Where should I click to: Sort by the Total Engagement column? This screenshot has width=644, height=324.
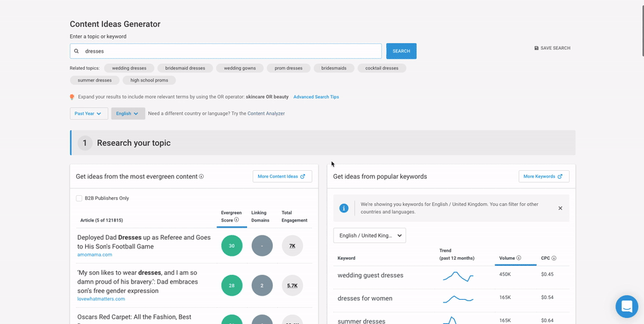(x=294, y=216)
